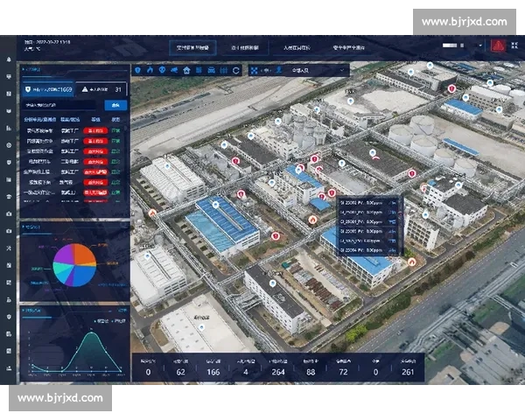Image resolution: width=525 pixels, height=420 pixels.
Task: Select the shield tab showing count 1669
Action: tap(49, 88)
